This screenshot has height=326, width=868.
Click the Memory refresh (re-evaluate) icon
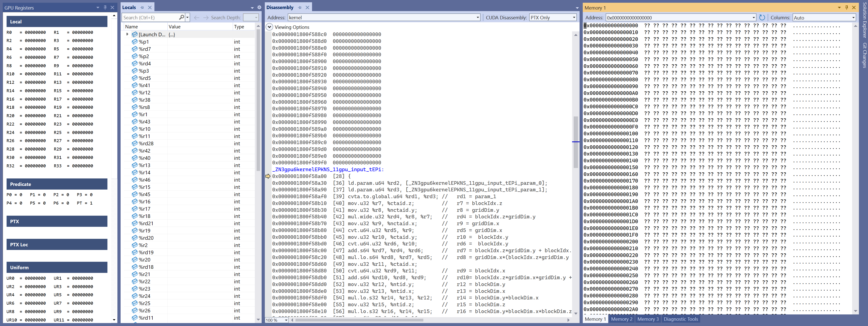(x=762, y=17)
